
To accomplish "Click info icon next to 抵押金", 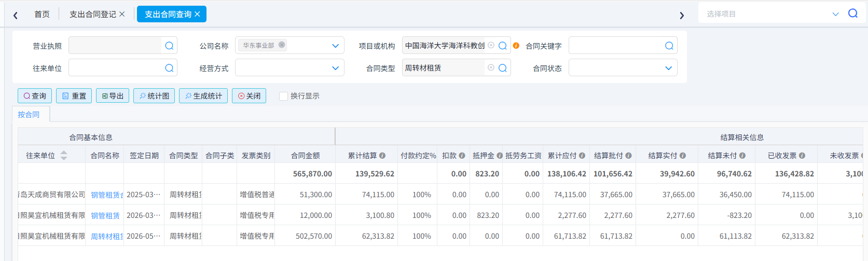I will 500,155.
